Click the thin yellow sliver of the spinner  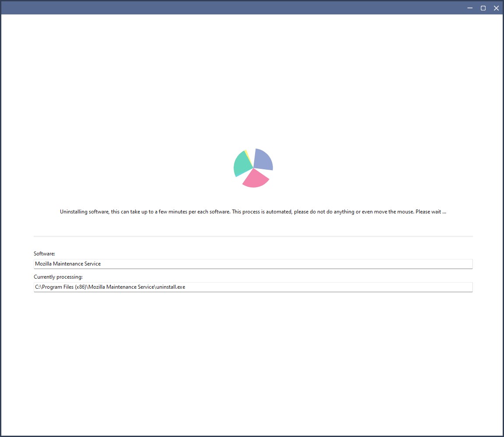247,154
